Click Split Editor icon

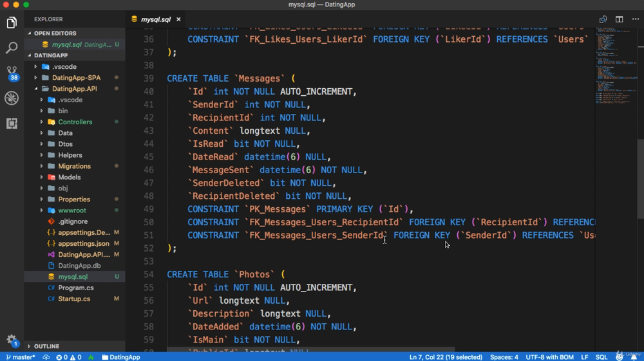pyautogui.click(x=620, y=19)
